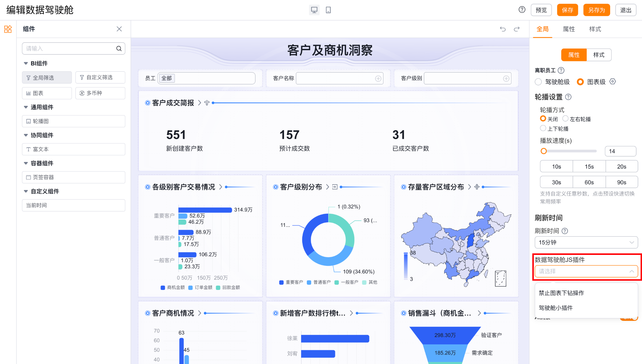Click help icon beside 离职员工
Image resolution: width=642 pixels, height=364 pixels.
[561, 70]
